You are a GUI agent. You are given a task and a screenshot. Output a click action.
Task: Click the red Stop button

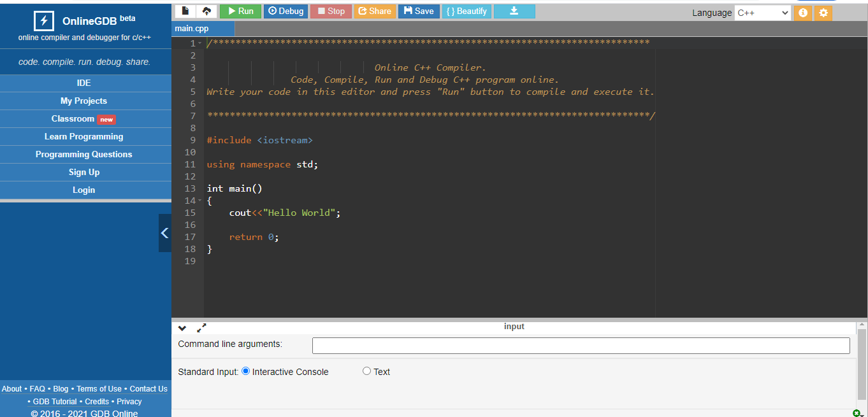[331, 11]
